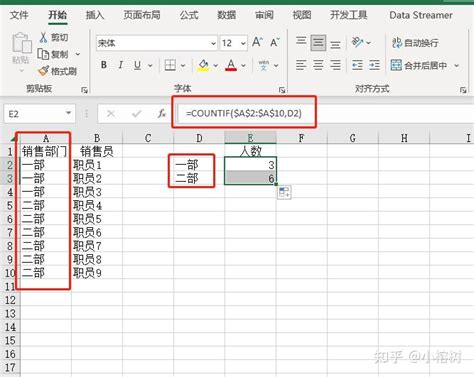Click the Auto Fill Options icon
Screen dimensions: 474x377
click(284, 192)
